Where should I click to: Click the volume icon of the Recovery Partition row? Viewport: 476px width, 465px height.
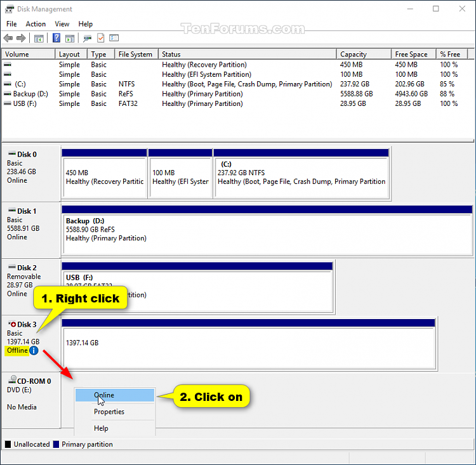coord(8,64)
